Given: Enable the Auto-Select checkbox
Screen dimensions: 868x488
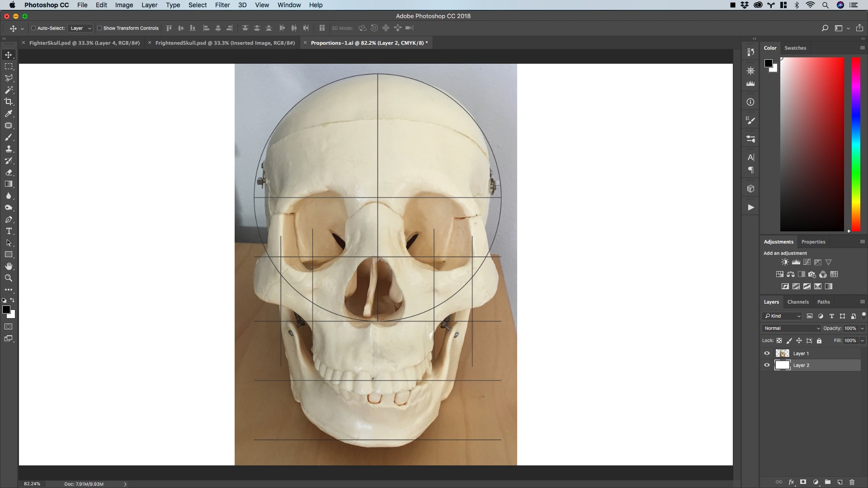Looking at the screenshot, I should 33,28.
